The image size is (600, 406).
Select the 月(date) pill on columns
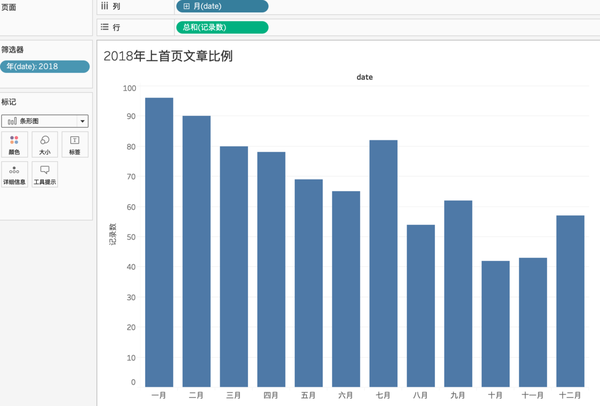pyautogui.click(x=222, y=6)
